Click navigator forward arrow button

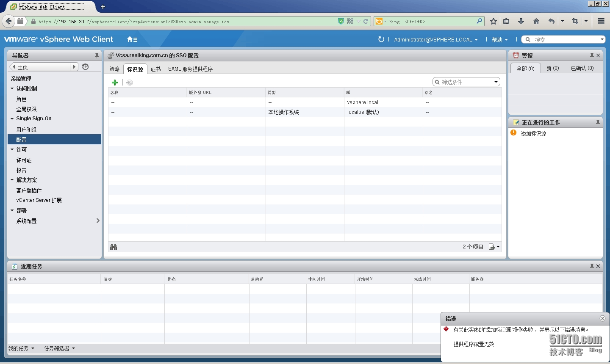pyautogui.click(x=75, y=67)
